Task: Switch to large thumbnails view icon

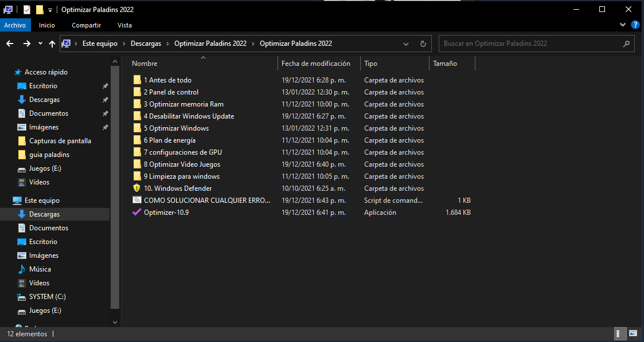Action: [x=633, y=333]
